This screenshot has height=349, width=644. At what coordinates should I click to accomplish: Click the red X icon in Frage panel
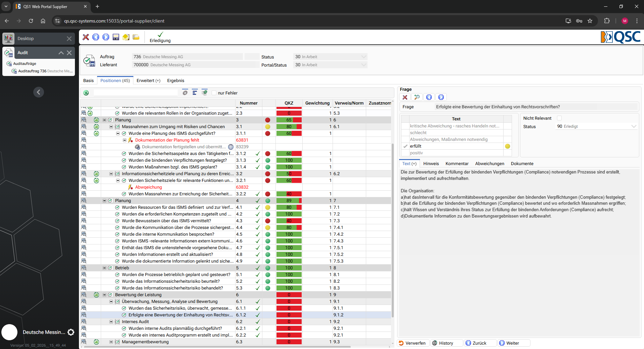405,97
